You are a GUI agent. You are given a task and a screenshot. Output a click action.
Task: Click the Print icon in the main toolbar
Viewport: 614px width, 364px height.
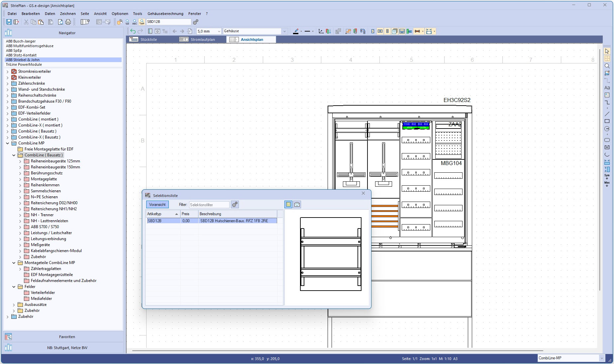click(68, 22)
